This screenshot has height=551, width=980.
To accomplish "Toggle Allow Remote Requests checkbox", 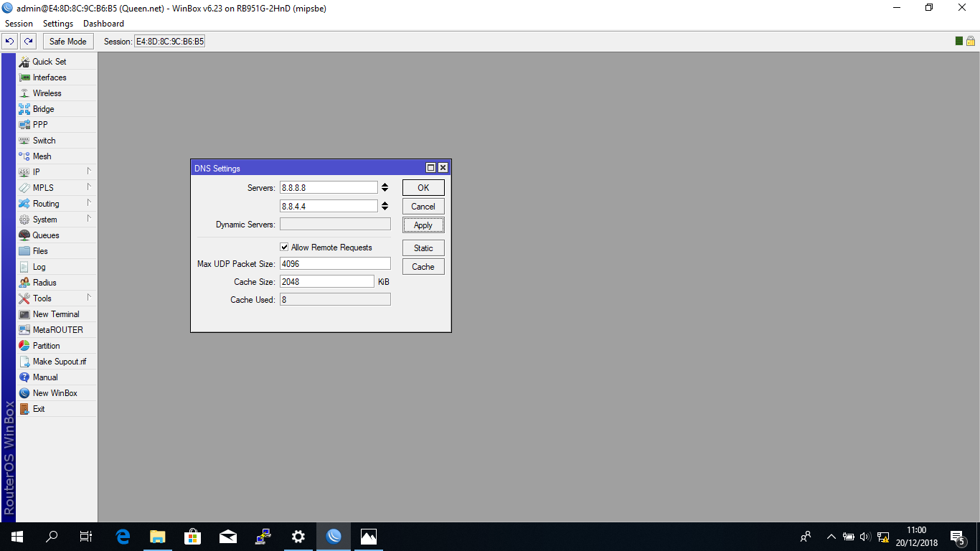I will [x=284, y=247].
